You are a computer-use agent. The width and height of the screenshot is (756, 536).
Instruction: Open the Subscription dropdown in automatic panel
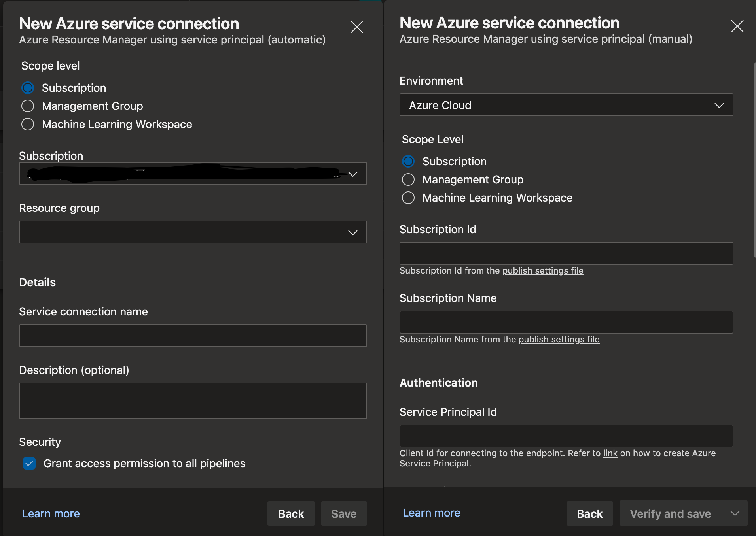point(193,174)
